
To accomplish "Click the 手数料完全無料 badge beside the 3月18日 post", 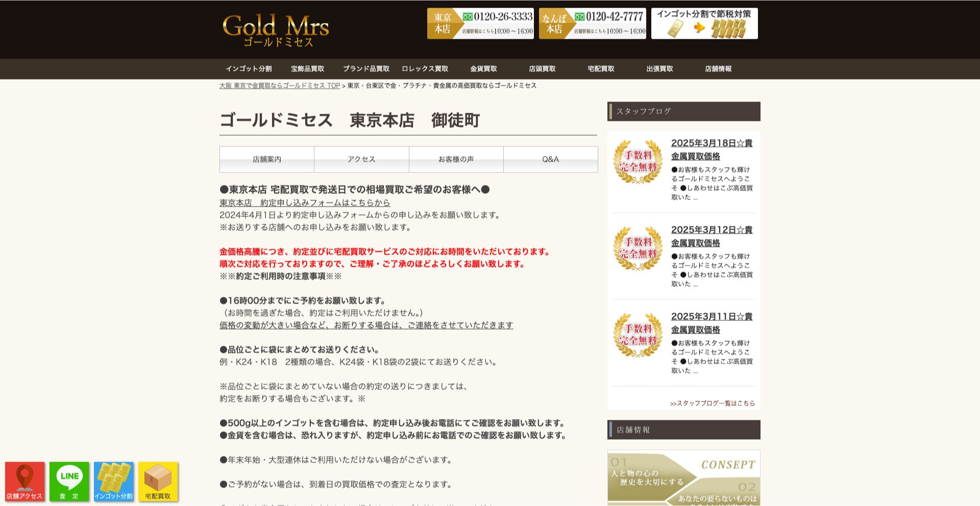I will click(x=638, y=162).
